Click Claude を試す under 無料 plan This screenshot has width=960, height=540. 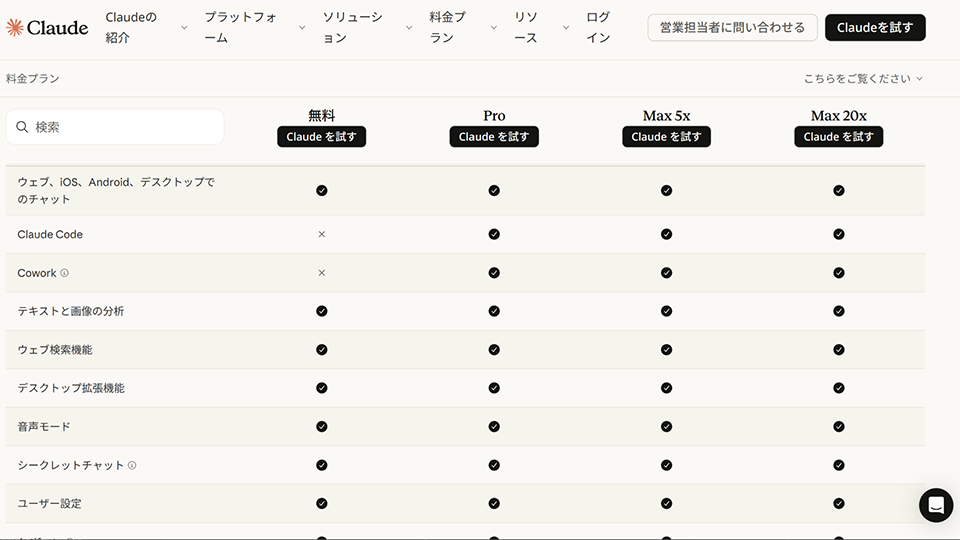pyautogui.click(x=321, y=137)
